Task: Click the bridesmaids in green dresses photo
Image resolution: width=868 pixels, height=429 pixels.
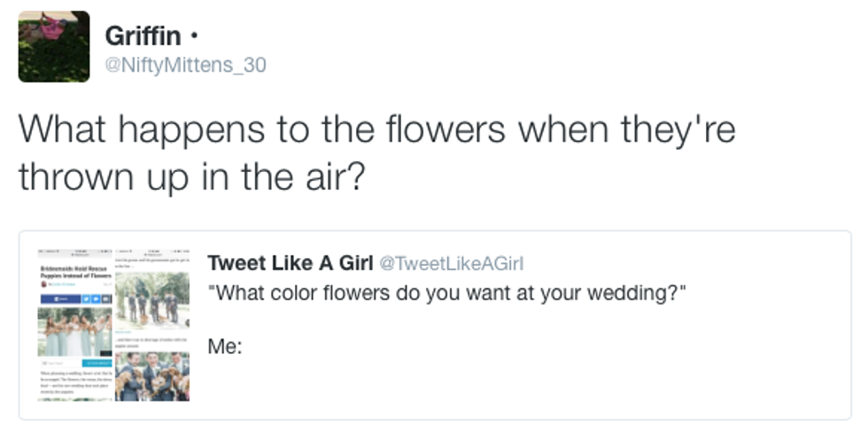Action: coord(75,331)
